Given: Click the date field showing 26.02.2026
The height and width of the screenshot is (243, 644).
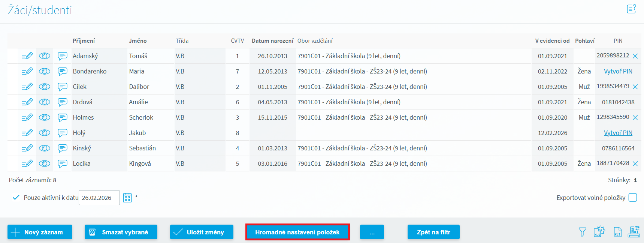Looking at the screenshot, I should (x=99, y=198).
